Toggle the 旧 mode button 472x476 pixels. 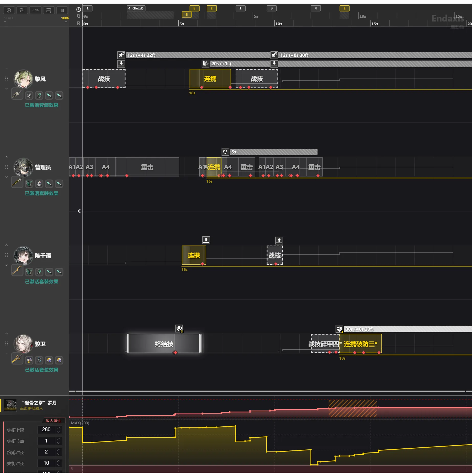click(62, 10)
